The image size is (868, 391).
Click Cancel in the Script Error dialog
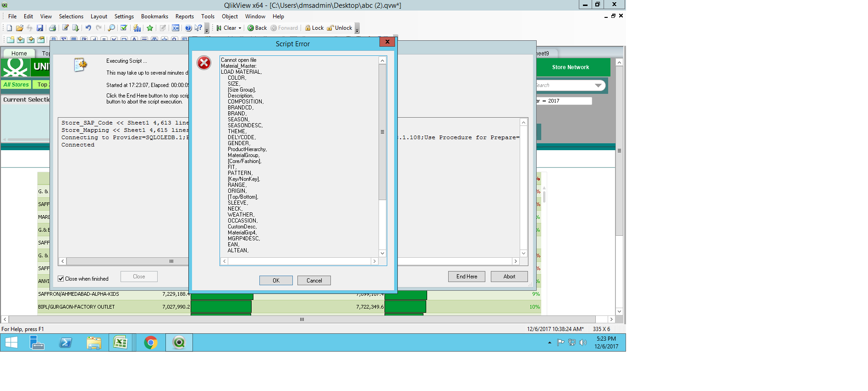click(x=314, y=281)
